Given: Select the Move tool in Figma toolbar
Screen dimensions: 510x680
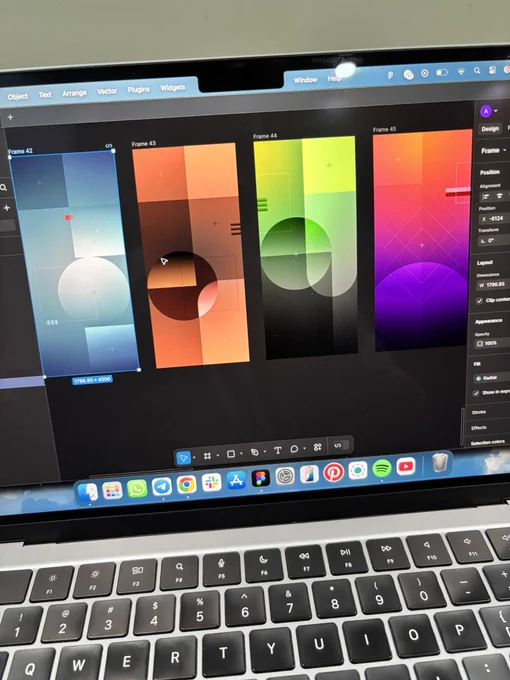Looking at the screenshot, I should click(184, 458).
